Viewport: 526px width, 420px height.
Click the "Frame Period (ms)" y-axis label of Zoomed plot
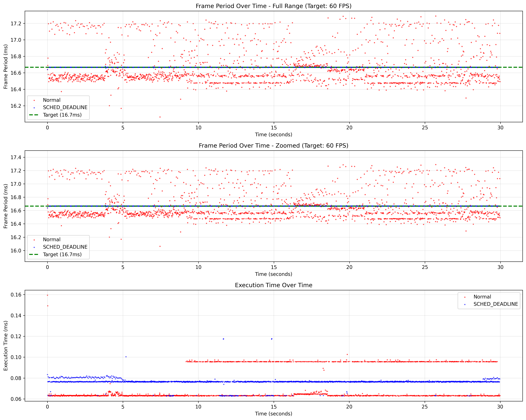click(x=6, y=206)
